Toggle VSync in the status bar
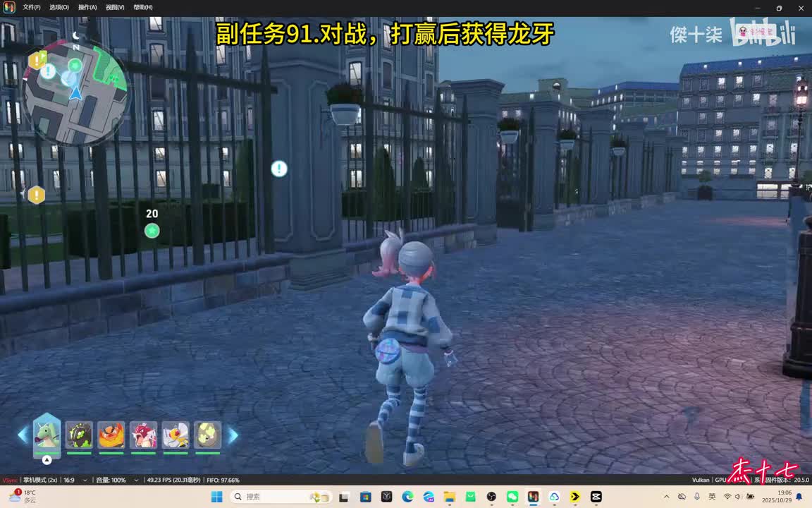The image size is (812, 508). click(x=10, y=480)
